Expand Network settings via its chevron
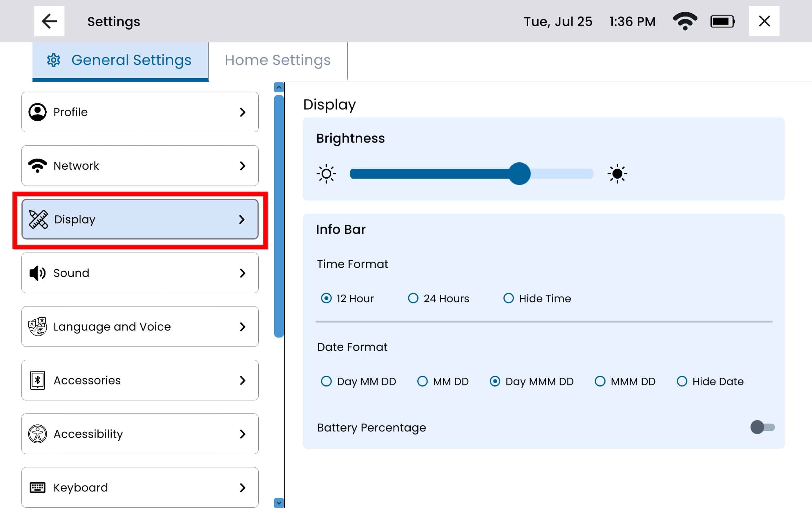This screenshot has width=812, height=508. coord(242,166)
